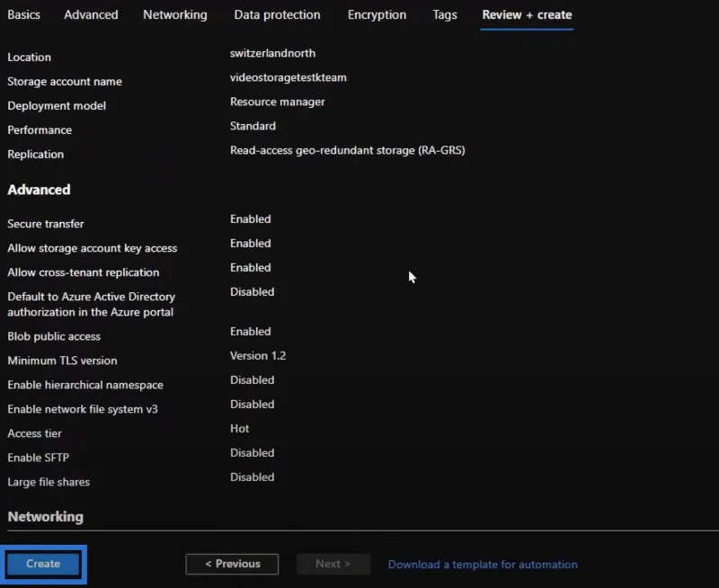Click the Large file shares label

click(x=49, y=483)
